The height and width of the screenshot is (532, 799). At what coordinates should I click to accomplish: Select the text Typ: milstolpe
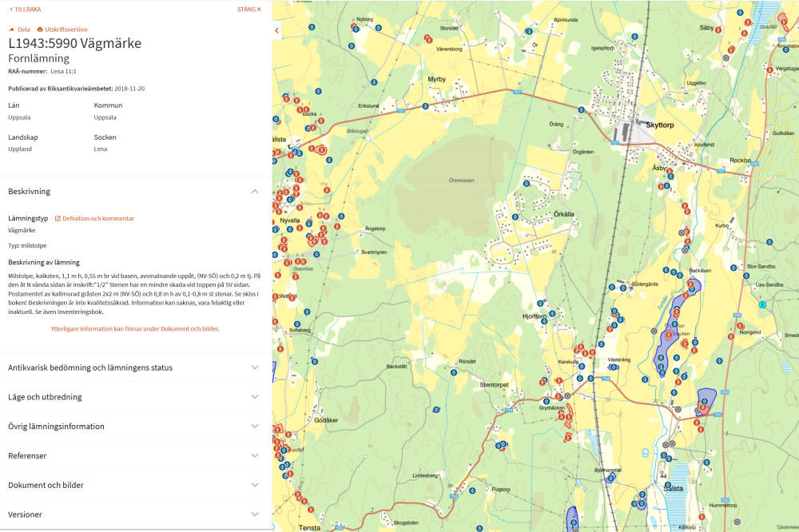pos(27,245)
